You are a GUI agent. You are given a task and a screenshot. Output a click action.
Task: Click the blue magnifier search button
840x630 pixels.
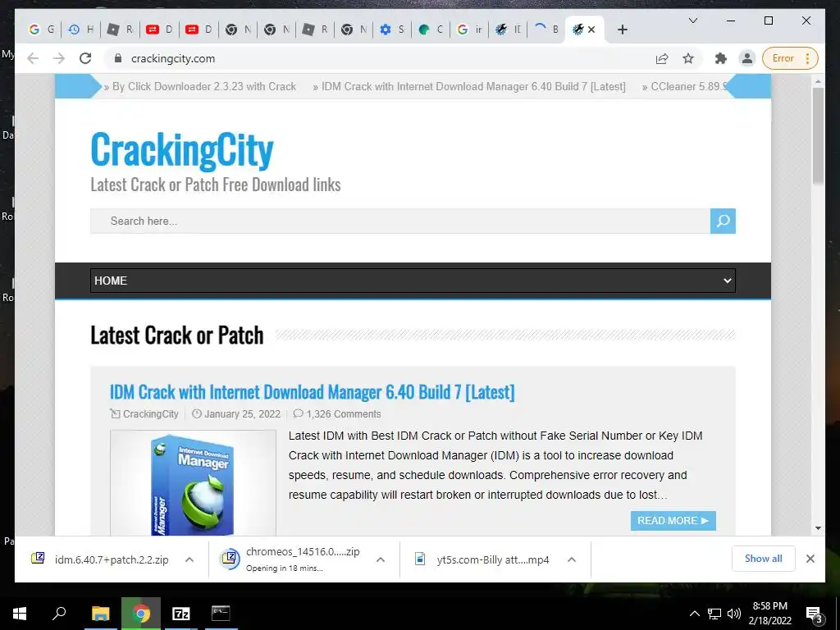click(723, 221)
